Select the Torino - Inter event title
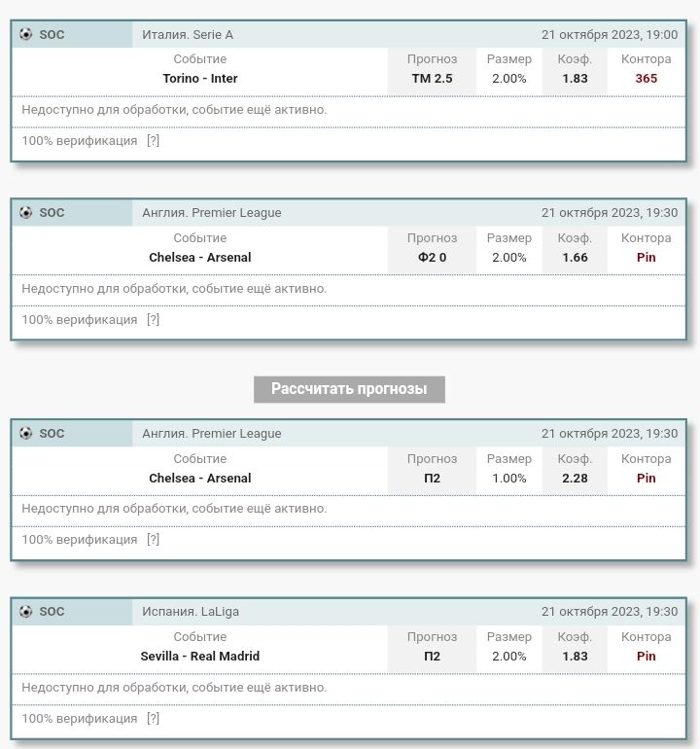The height and width of the screenshot is (749, 700). 200,79
